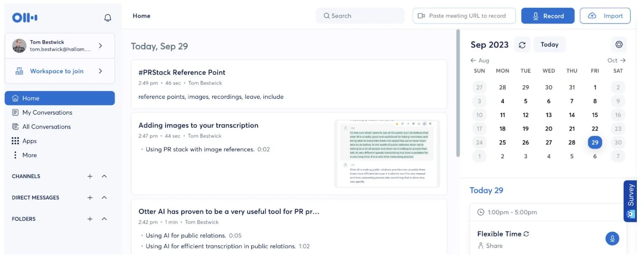Add a new channel
The width and height of the screenshot is (644, 268).
(x=90, y=176)
